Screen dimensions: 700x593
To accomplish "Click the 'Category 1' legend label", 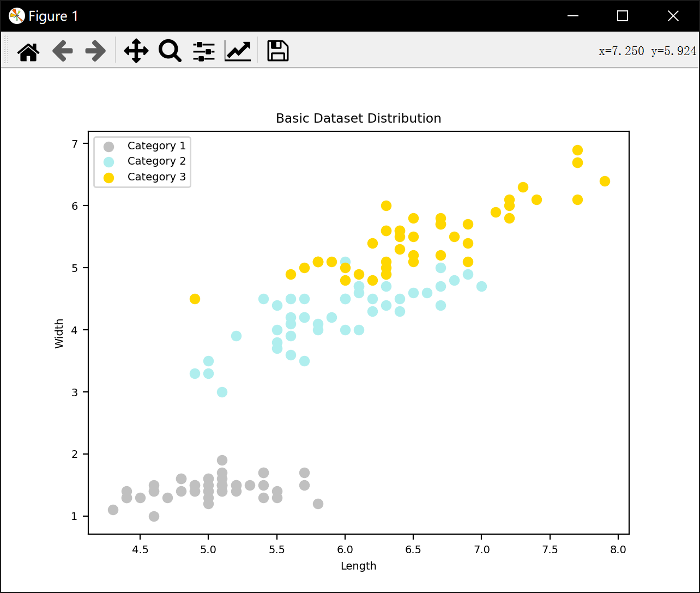I will (156, 146).
